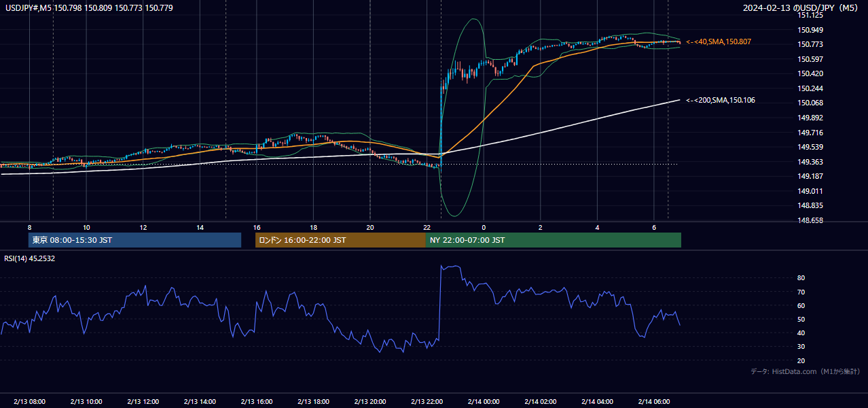This screenshot has height=408, width=868.
Task: Click the bottom time label 2/13 12:00
Action: (143, 402)
